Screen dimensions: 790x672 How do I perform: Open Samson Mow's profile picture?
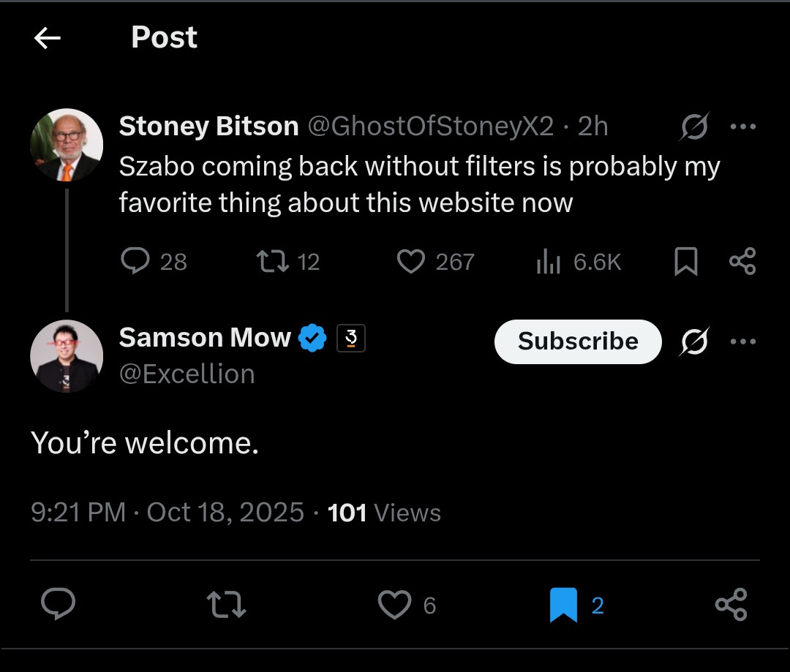pos(67,356)
